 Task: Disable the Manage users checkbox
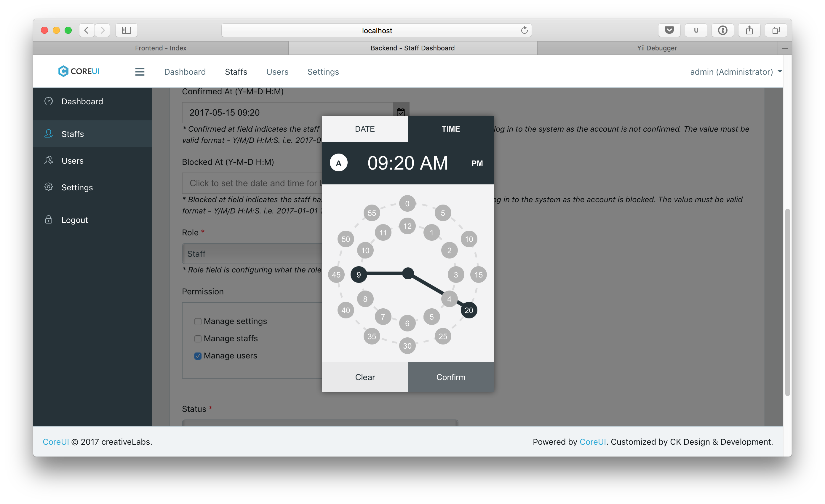pyautogui.click(x=198, y=355)
